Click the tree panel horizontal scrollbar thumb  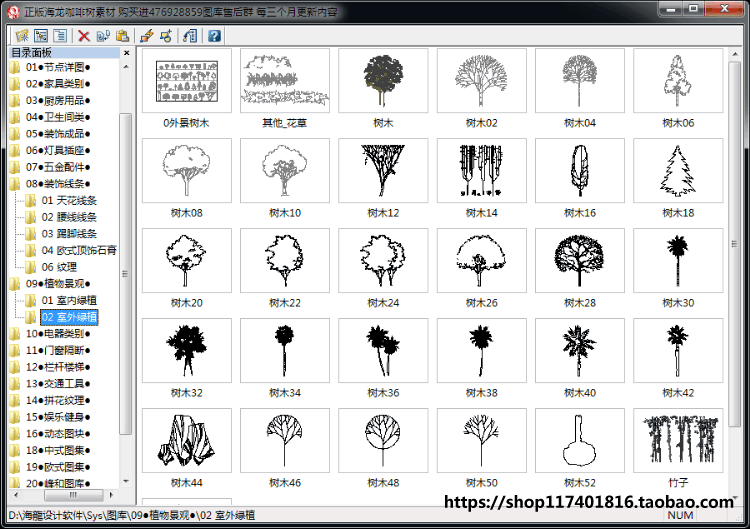click(73, 495)
